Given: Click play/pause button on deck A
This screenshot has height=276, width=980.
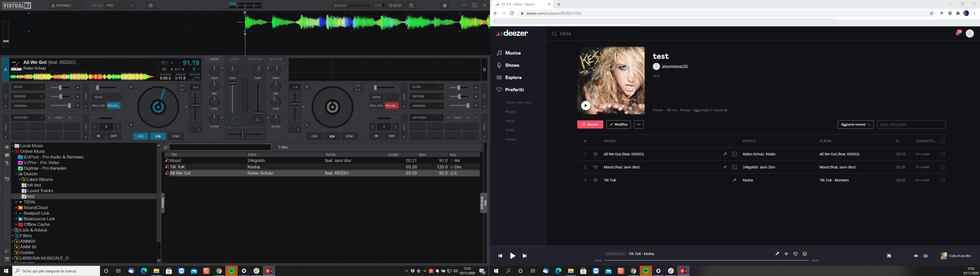Looking at the screenshot, I should (158, 136).
